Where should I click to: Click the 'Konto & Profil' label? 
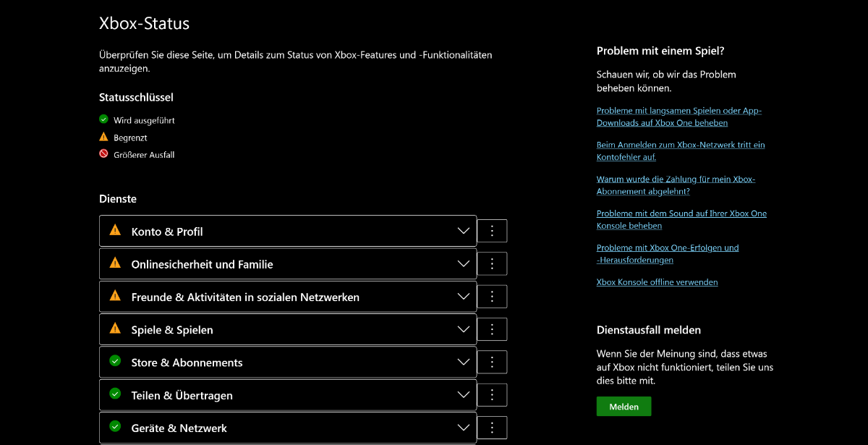click(x=167, y=232)
